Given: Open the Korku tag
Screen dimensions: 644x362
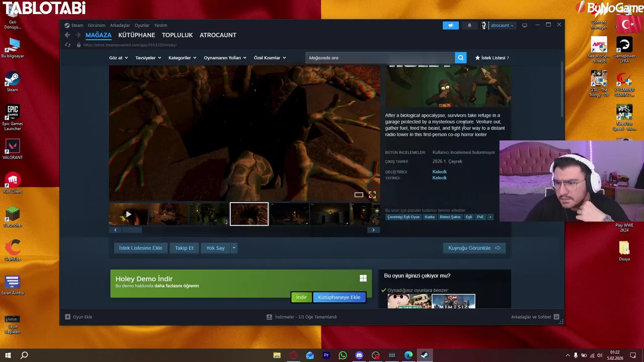Looking at the screenshot, I should (x=429, y=217).
